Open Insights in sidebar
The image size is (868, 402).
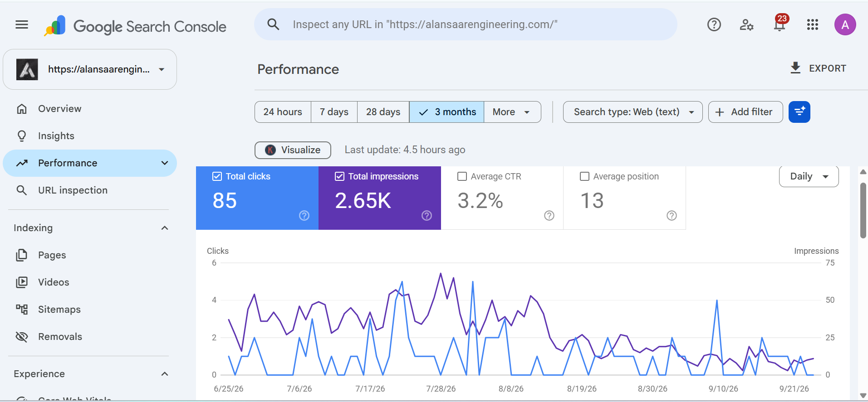(x=90, y=136)
